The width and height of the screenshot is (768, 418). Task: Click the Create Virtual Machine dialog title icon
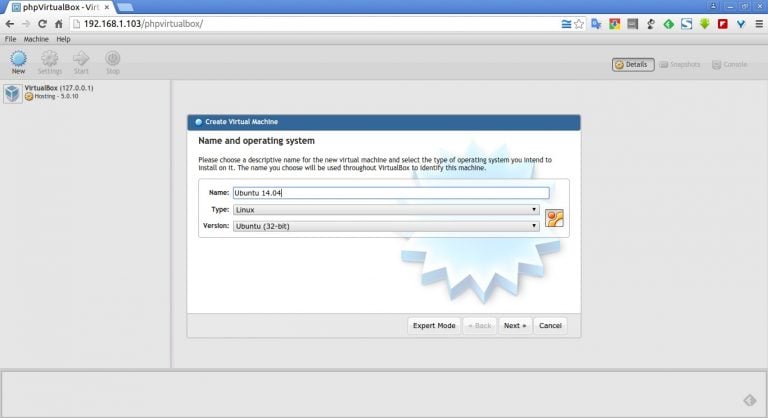click(x=198, y=122)
